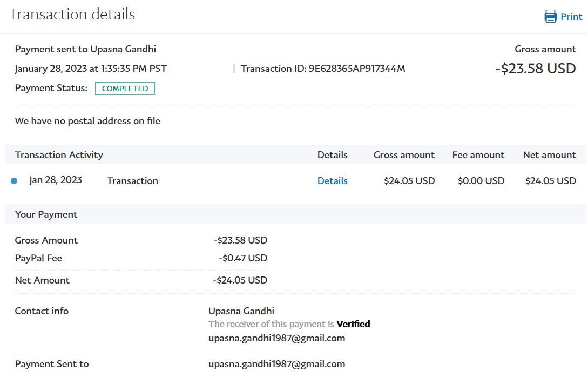Click the large -$23.58 USD gross amount

(535, 69)
